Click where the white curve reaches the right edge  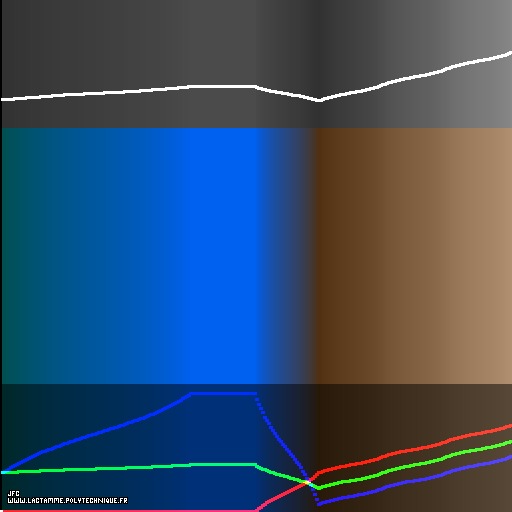point(509,53)
